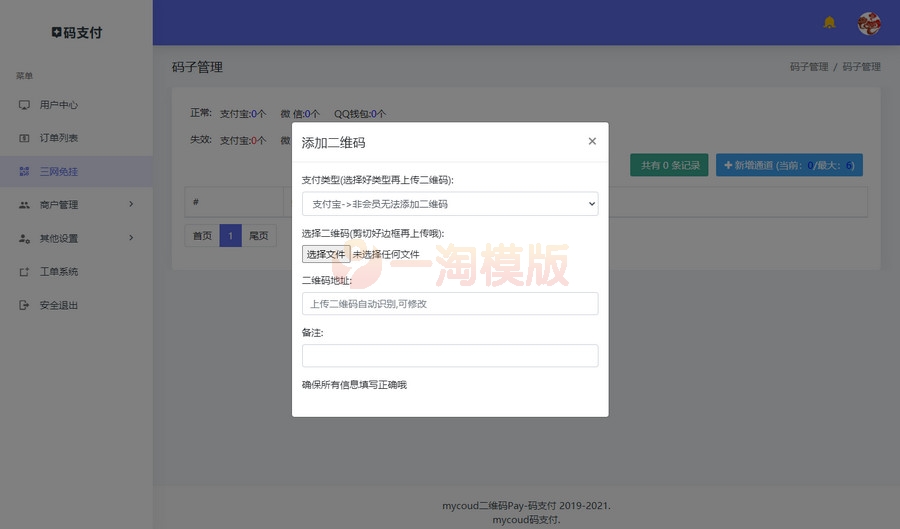Click the 码支付 logo in sidebar
Screen dimensions: 900x529
point(76,32)
